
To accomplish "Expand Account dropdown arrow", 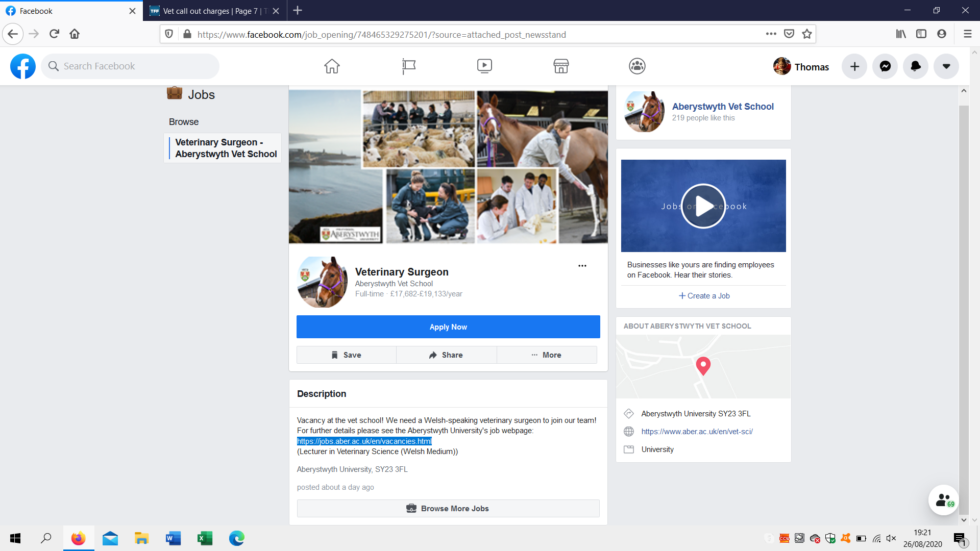I will click(946, 66).
